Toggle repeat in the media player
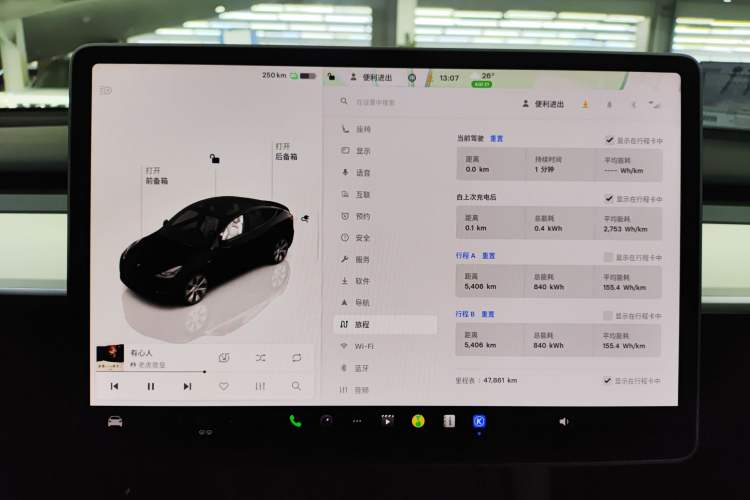This screenshot has height=500, width=750. pyautogui.click(x=297, y=357)
